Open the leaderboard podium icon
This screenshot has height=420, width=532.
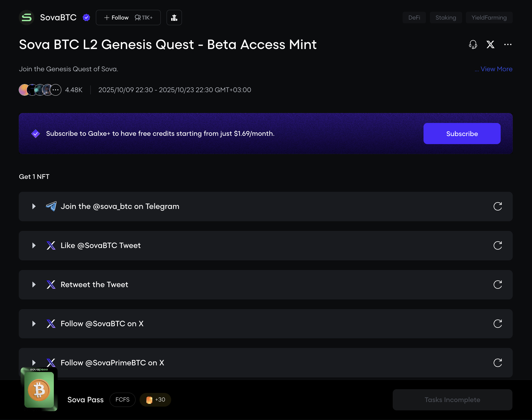click(x=174, y=18)
